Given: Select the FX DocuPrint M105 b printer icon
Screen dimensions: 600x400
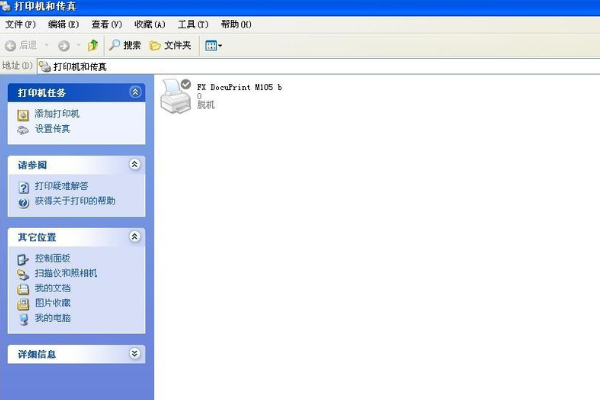Looking at the screenshot, I should coord(175,96).
